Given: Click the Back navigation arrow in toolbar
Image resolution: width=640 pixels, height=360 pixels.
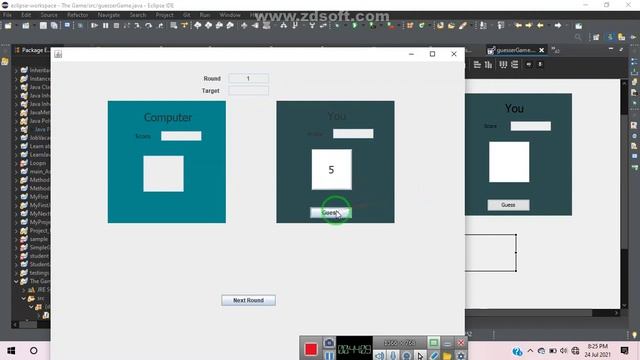Looking at the screenshot, I should (540, 26).
